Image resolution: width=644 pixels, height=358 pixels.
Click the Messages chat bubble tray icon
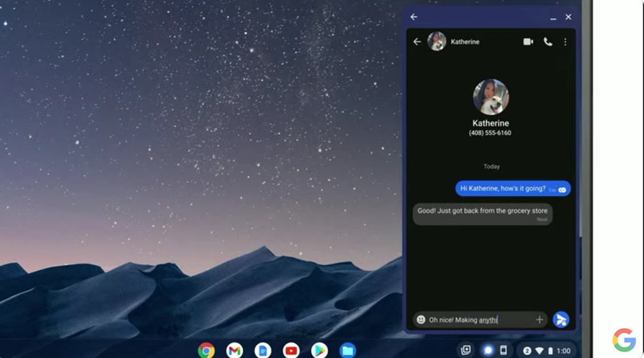coord(488,350)
